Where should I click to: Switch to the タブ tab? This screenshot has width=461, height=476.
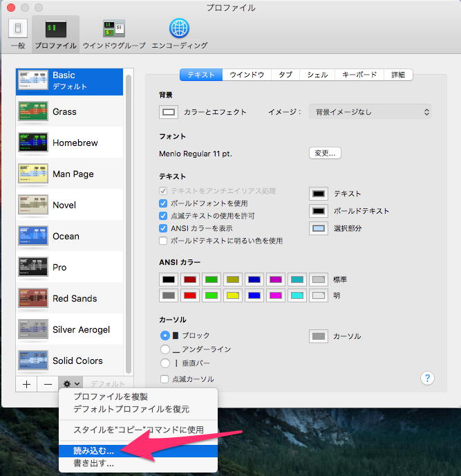pyautogui.click(x=285, y=75)
